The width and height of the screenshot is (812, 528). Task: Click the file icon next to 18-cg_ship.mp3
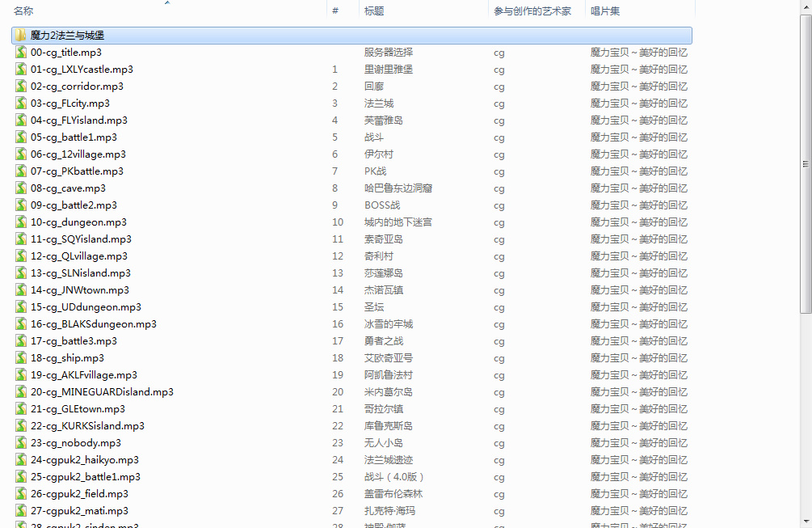pyautogui.click(x=20, y=357)
